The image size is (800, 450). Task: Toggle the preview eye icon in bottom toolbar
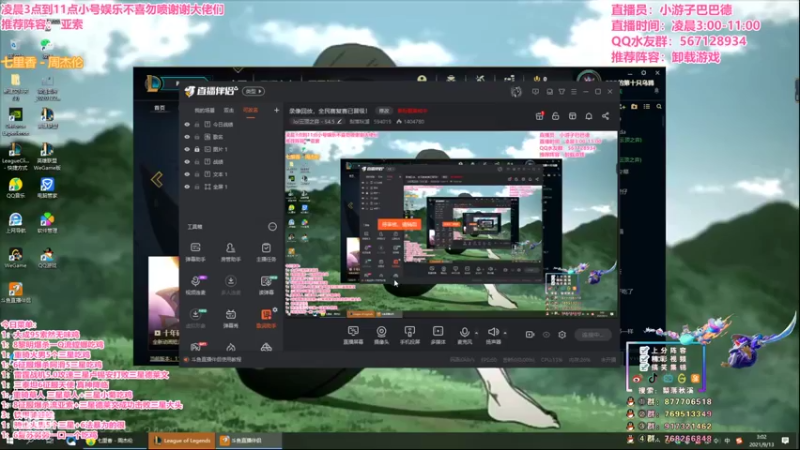pos(546,335)
